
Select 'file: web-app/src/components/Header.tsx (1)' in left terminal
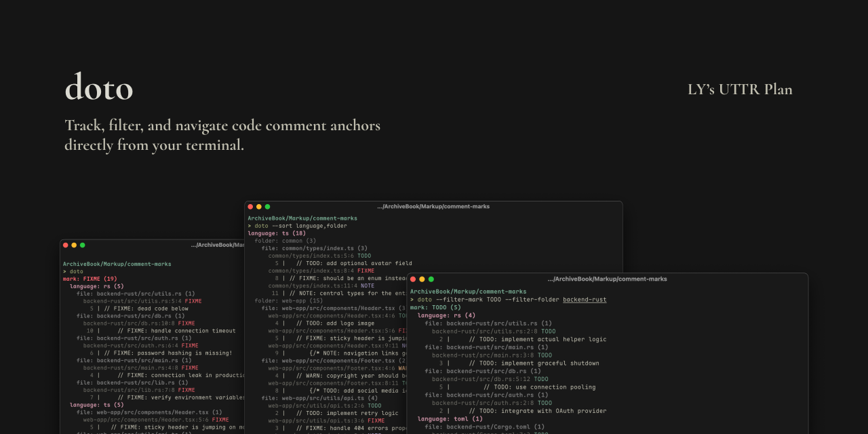[x=149, y=412]
